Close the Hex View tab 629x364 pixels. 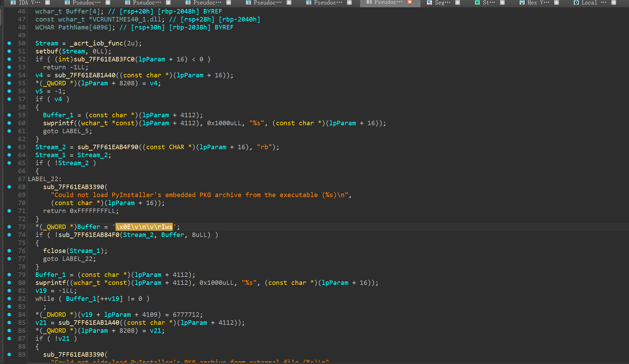556,2
